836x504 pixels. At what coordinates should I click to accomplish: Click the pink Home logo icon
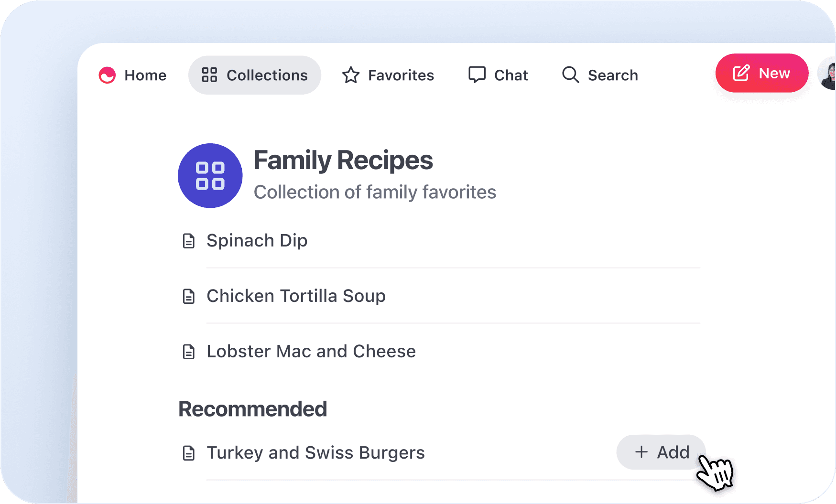coord(107,75)
